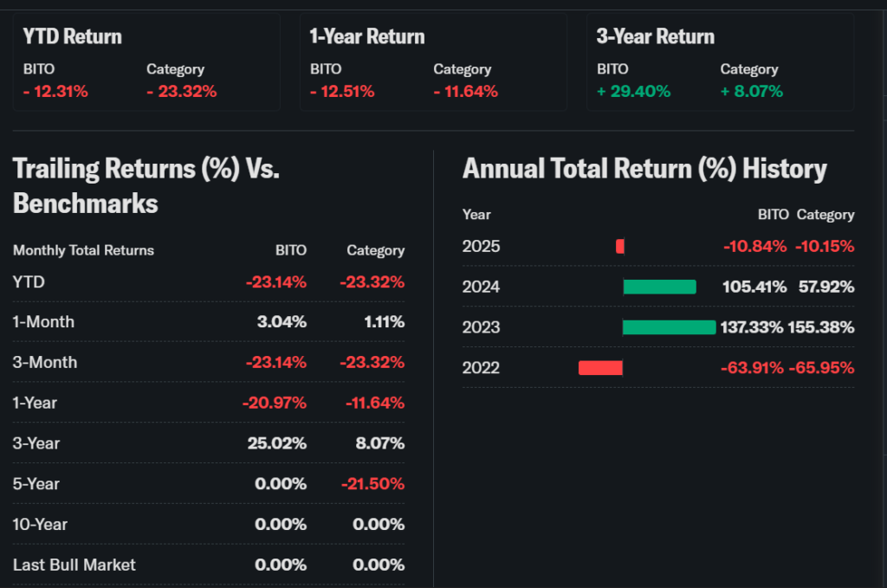This screenshot has width=887, height=588.
Task: Click the Year column header
Action: [x=476, y=214]
